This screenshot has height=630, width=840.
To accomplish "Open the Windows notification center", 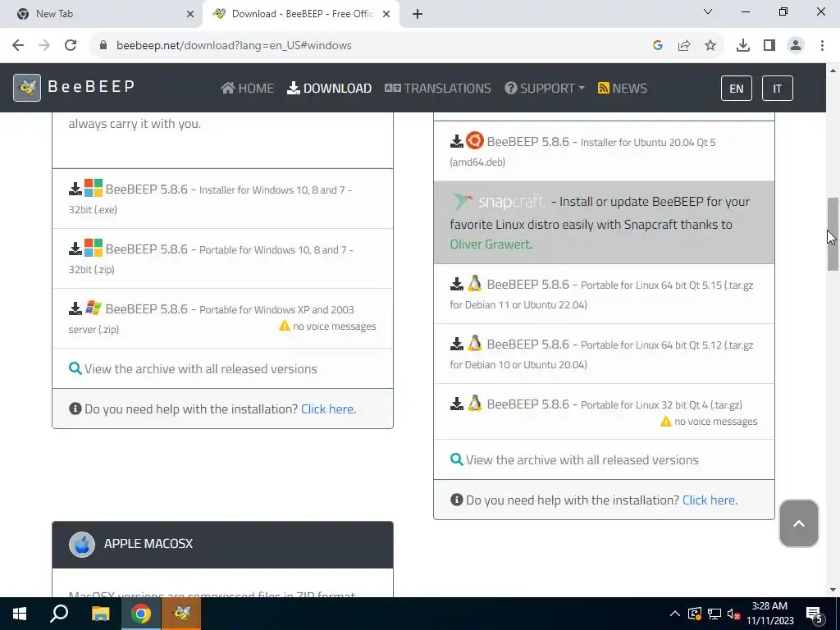I will click(x=815, y=614).
